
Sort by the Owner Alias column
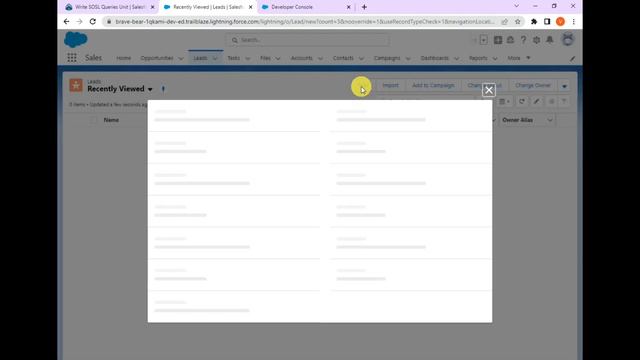517,120
